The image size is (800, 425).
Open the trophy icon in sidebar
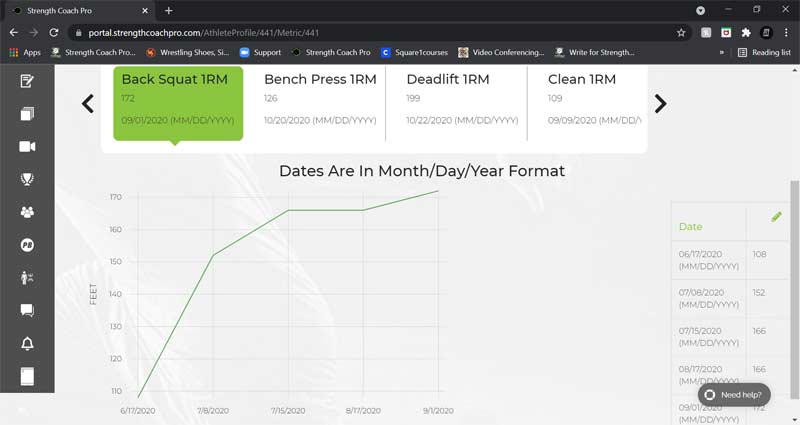[x=27, y=179]
